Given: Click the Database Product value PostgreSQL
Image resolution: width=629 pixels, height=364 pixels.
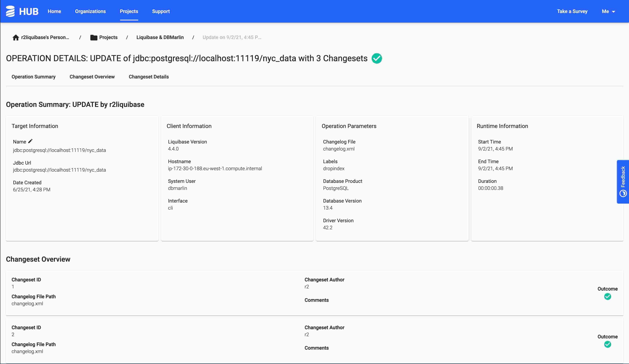Looking at the screenshot, I should click(336, 188).
